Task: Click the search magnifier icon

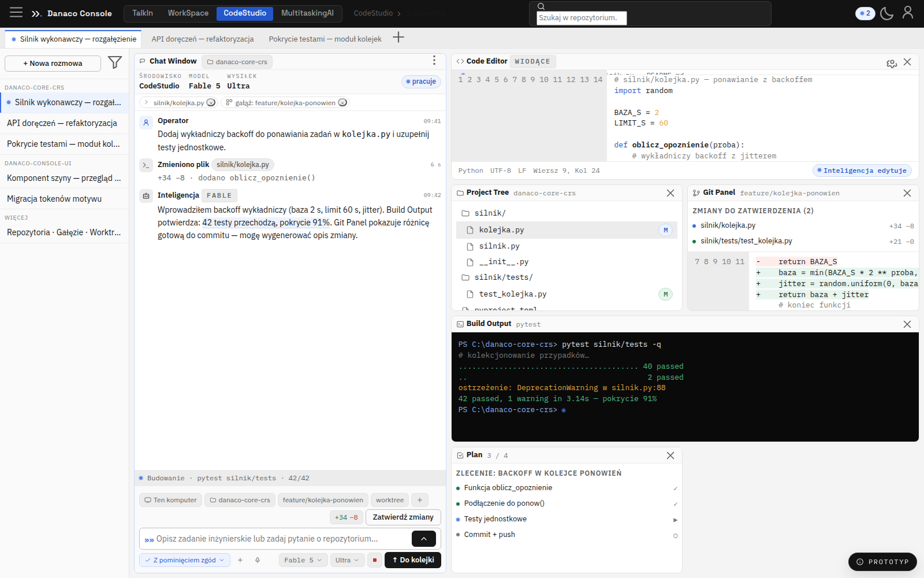Action: point(541,6)
